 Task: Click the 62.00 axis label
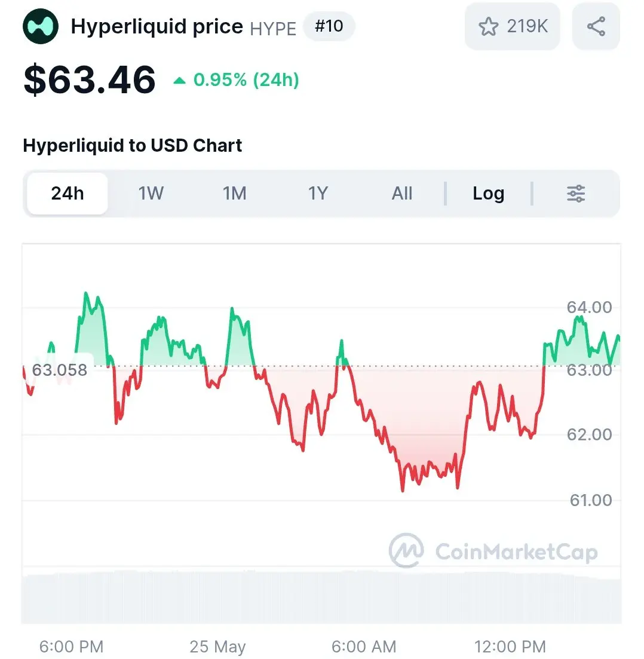pos(590,434)
